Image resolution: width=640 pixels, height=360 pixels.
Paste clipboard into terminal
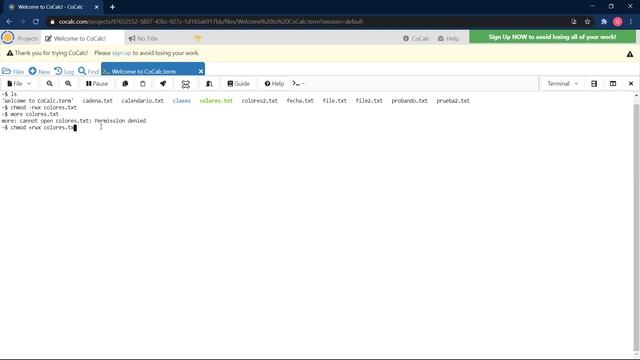pos(142,84)
